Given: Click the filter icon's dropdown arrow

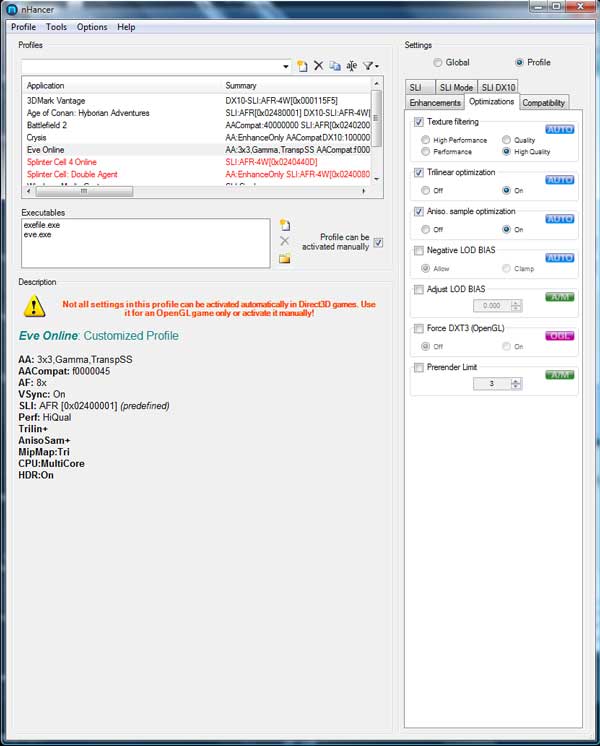Looking at the screenshot, I should point(377,66).
